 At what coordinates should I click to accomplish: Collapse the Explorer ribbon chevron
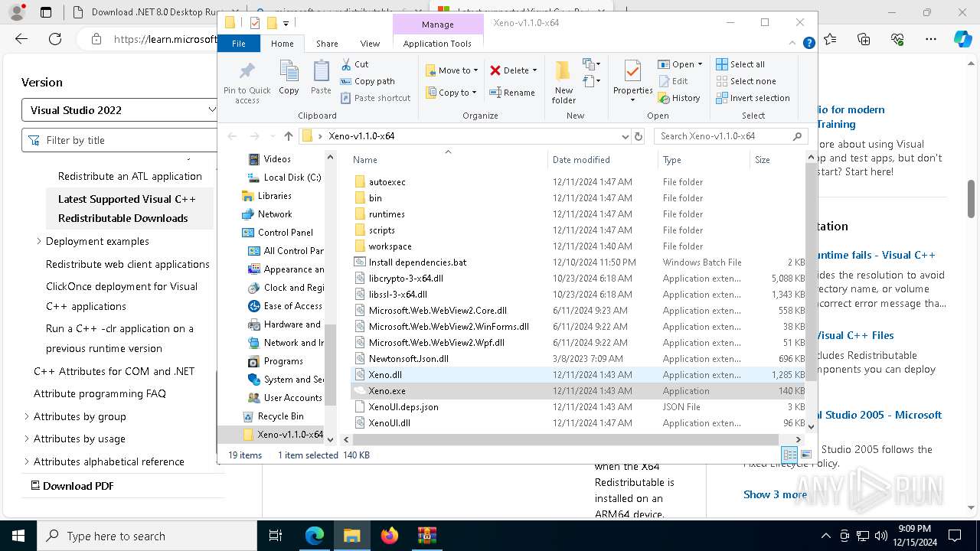[794, 44]
